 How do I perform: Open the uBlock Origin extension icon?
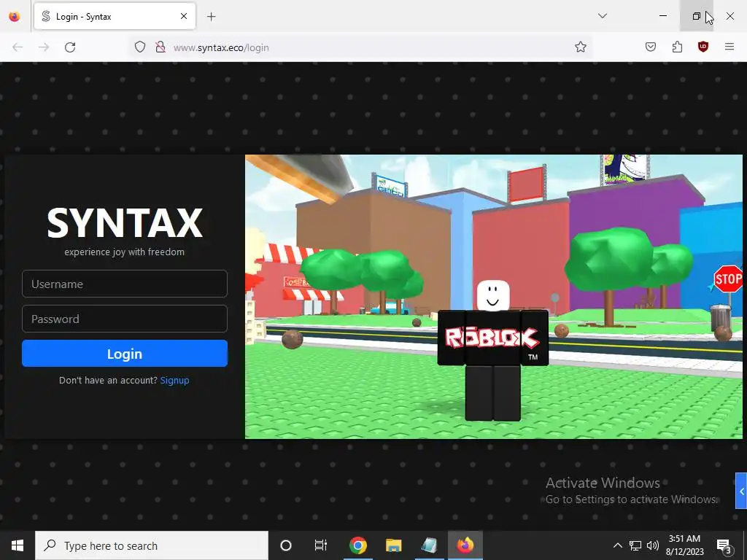pos(703,47)
